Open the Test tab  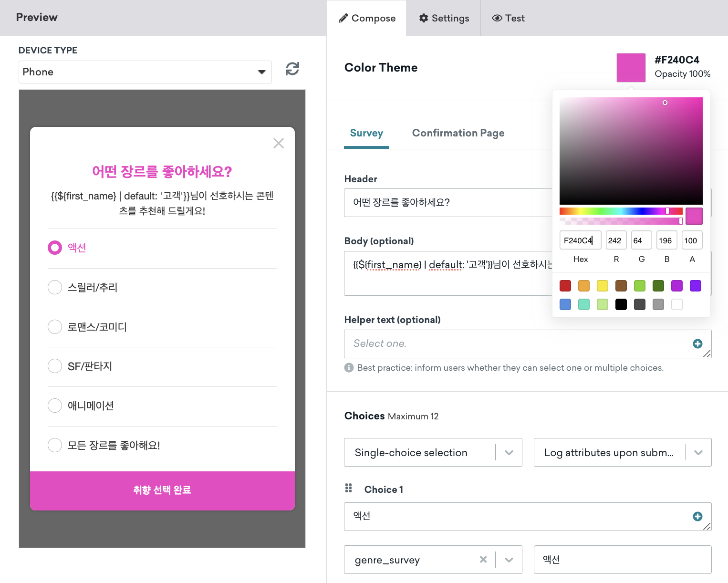(508, 18)
